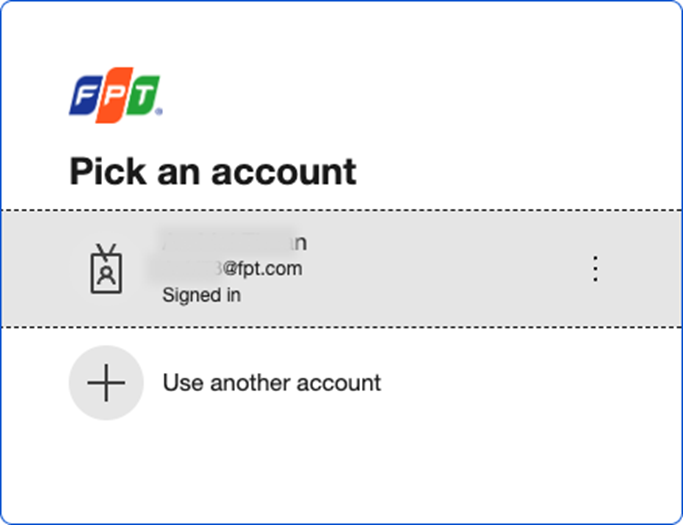Select "Use another account" label
683x525 pixels.
[x=271, y=382]
